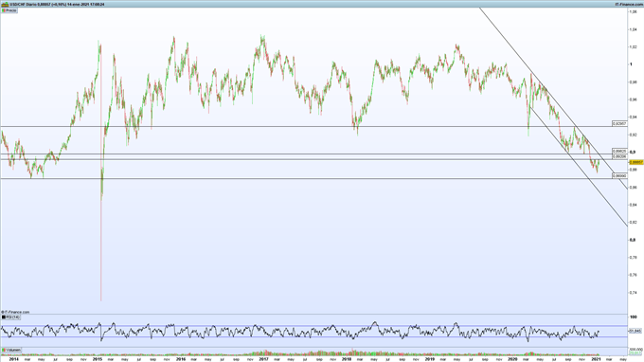
Task: Click the 2020 year label on time axis
Action: (512, 359)
